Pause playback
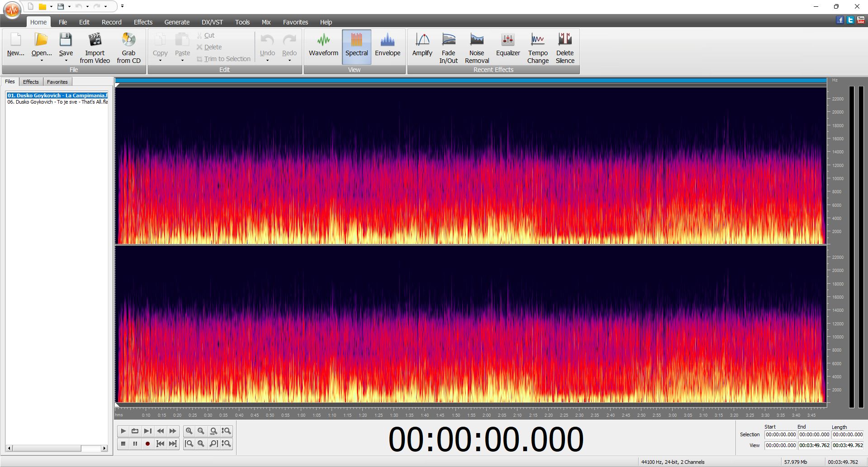The image size is (868, 467). click(x=135, y=443)
